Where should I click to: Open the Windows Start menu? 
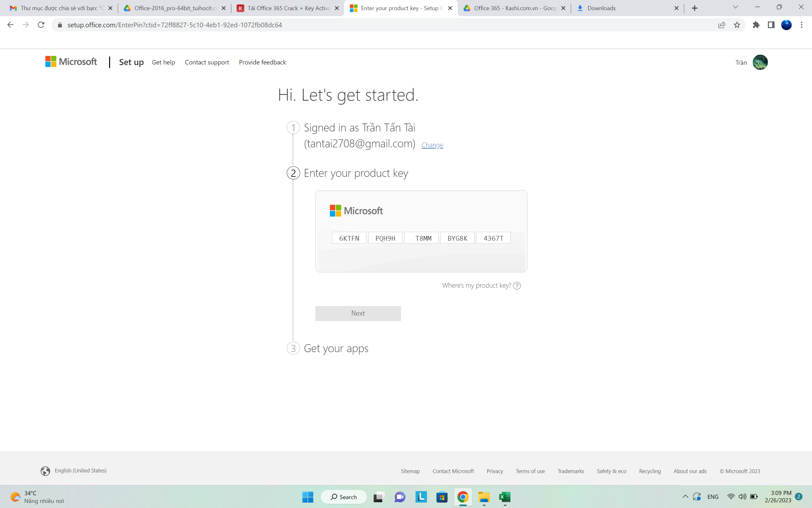[x=308, y=497]
